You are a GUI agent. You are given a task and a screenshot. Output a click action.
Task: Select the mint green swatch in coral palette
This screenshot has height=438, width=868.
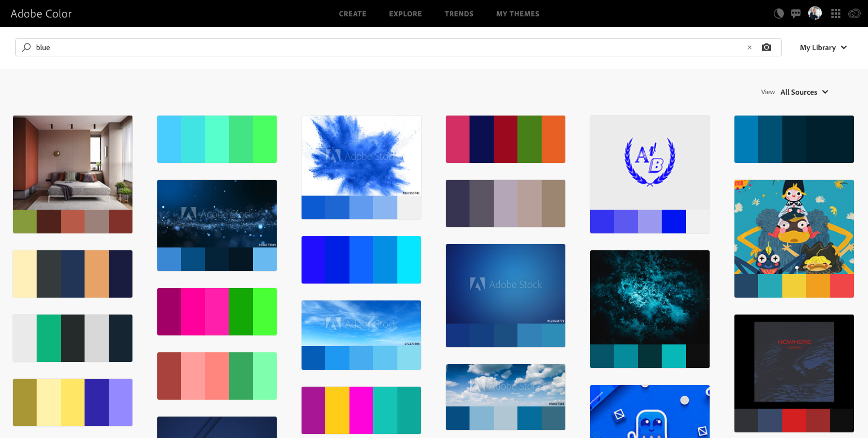[265, 376]
